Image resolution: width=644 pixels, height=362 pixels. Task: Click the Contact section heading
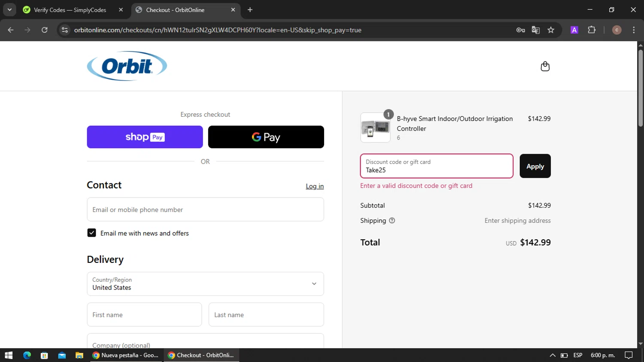point(104,185)
